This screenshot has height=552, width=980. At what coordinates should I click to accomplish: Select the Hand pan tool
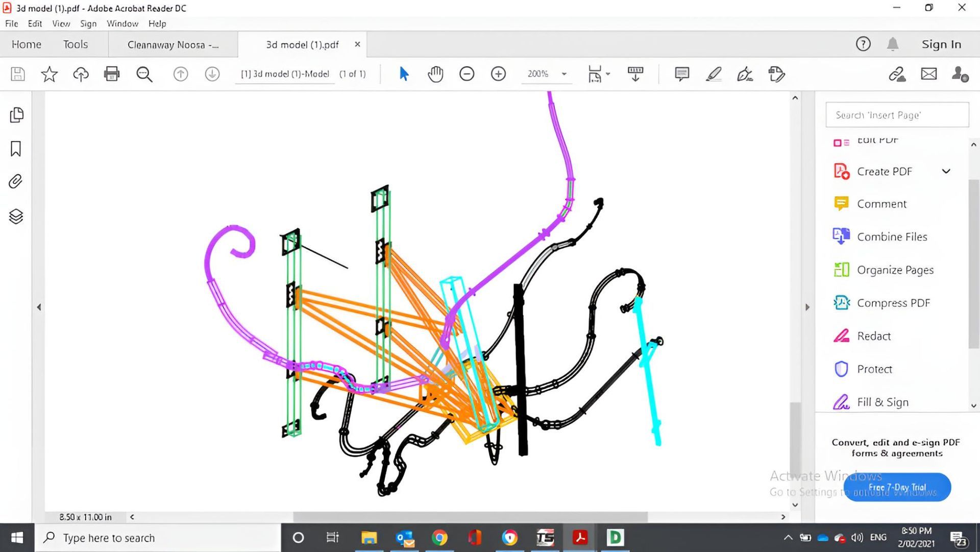click(x=435, y=74)
